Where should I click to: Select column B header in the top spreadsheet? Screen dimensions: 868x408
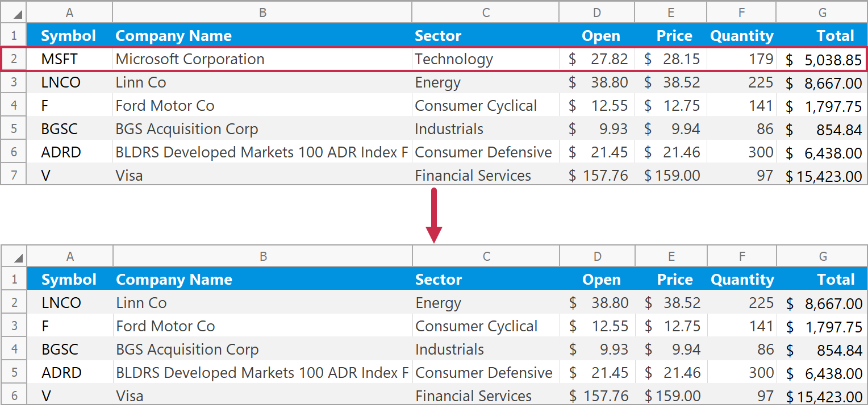[262, 13]
